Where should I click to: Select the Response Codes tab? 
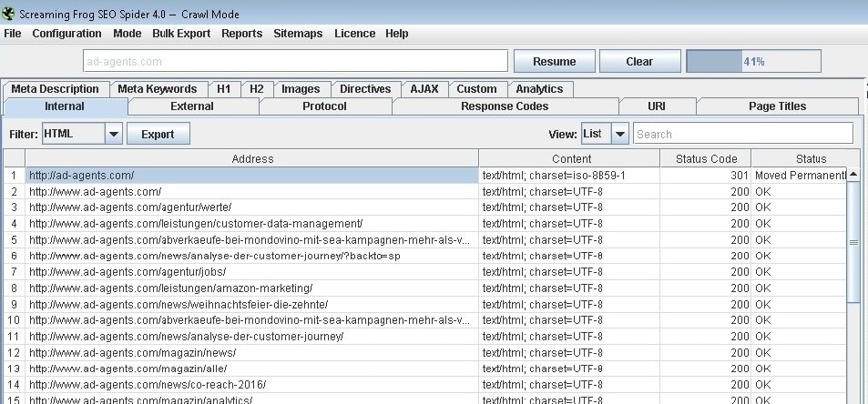click(505, 106)
